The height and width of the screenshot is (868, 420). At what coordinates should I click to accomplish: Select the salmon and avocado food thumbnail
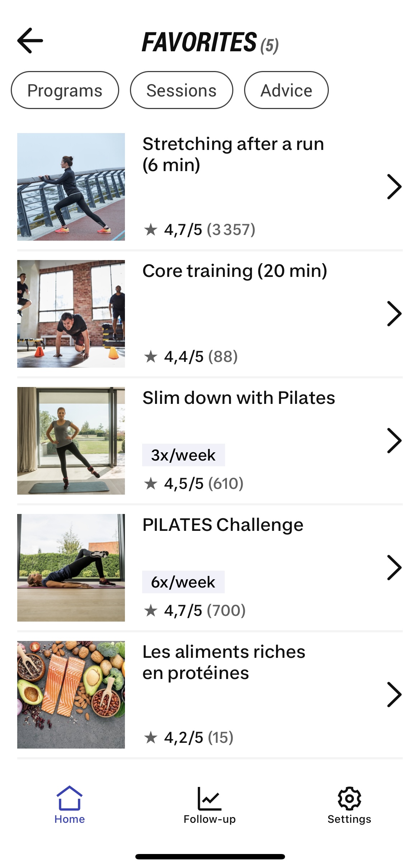pos(71,694)
